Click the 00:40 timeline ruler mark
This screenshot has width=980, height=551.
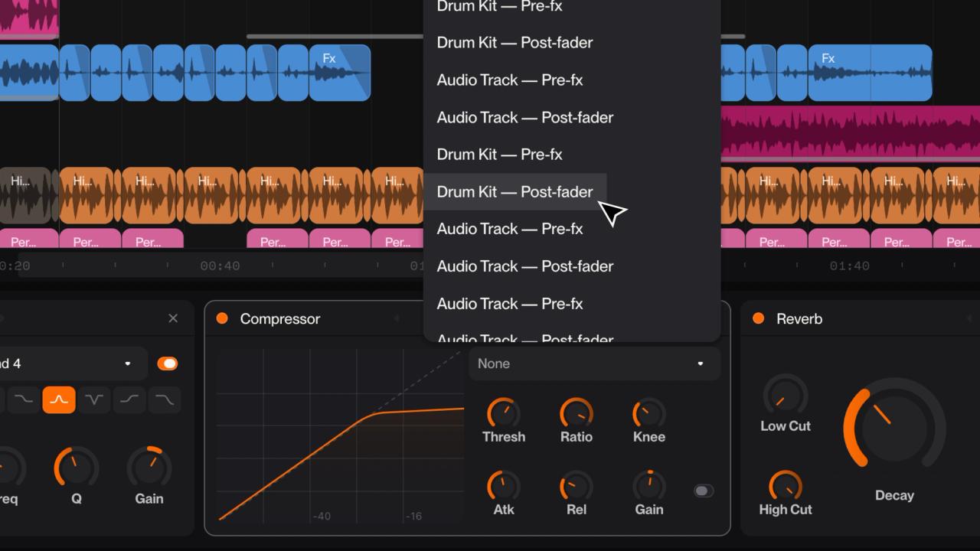pos(220,266)
